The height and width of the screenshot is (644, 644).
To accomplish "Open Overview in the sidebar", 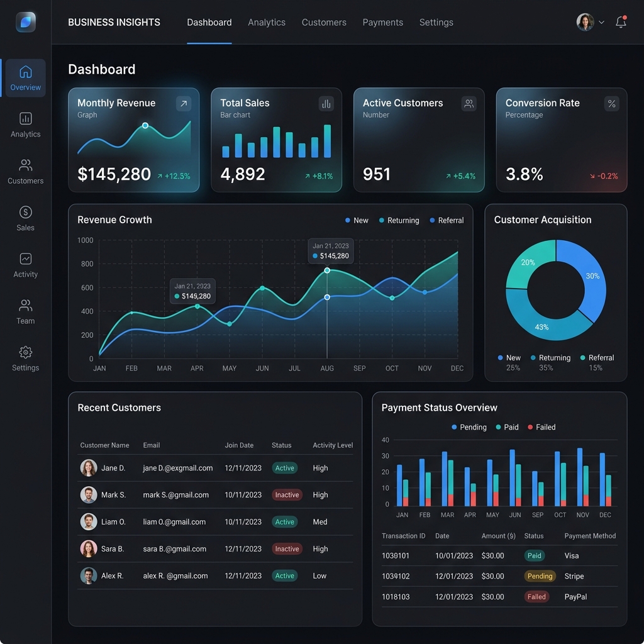I will (25, 78).
